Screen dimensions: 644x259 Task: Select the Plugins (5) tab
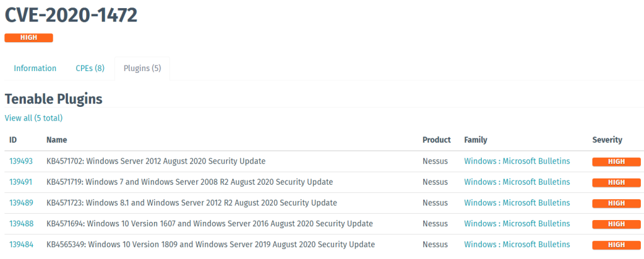tap(142, 69)
